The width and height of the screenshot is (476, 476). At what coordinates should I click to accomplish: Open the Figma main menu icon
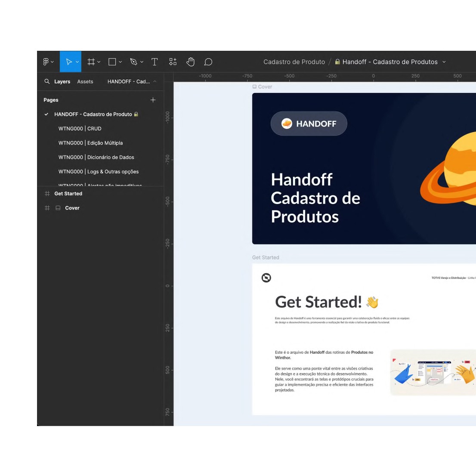coord(46,62)
